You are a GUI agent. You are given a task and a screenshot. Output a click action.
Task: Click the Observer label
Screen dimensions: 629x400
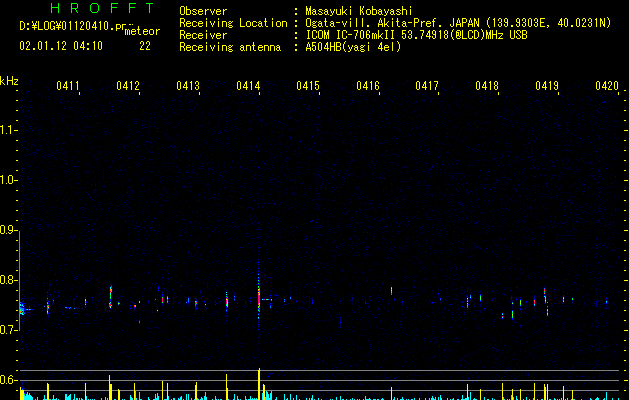pyautogui.click(x=203, y=11)
